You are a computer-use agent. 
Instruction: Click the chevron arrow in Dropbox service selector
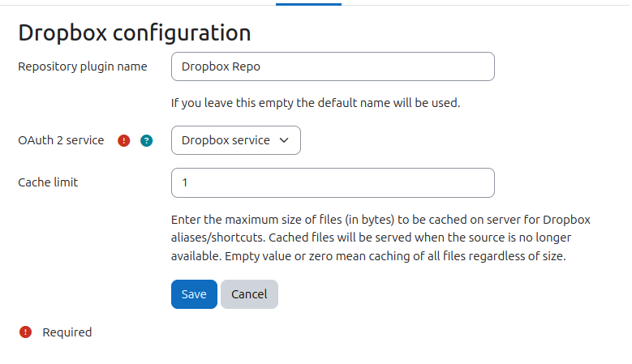click(x=284, y=140)
